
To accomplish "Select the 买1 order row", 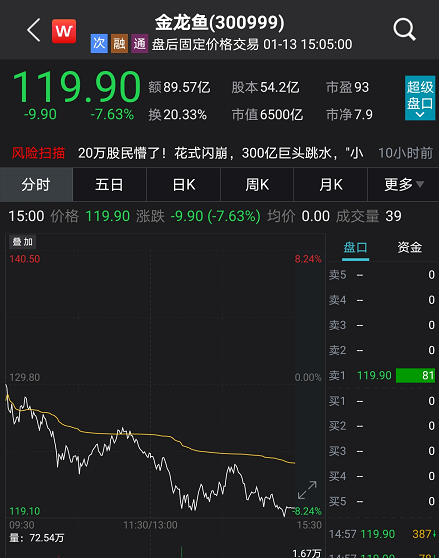I will [x=382, y=401].
